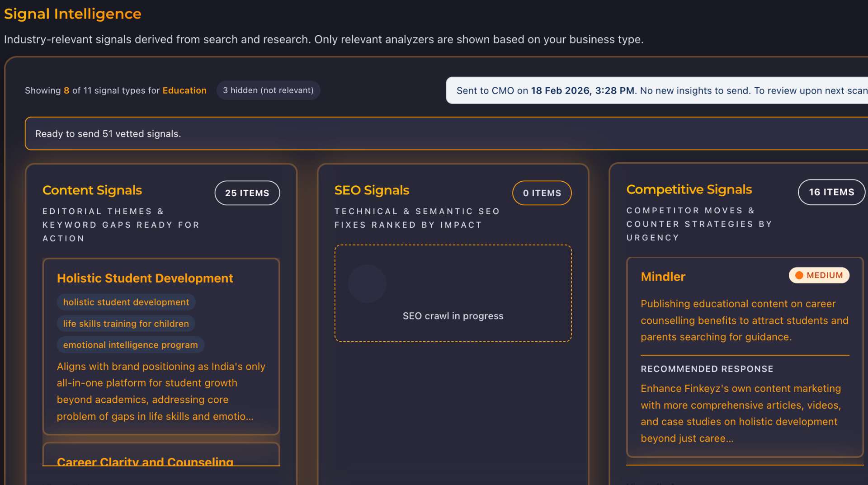Select the "life skills training for children" tag

[126, 323]
